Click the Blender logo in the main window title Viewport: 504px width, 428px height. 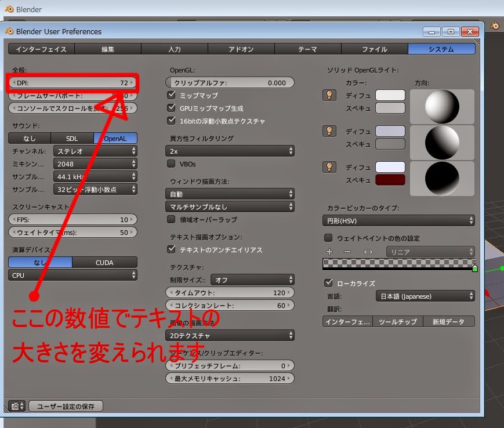click(9, 9)
